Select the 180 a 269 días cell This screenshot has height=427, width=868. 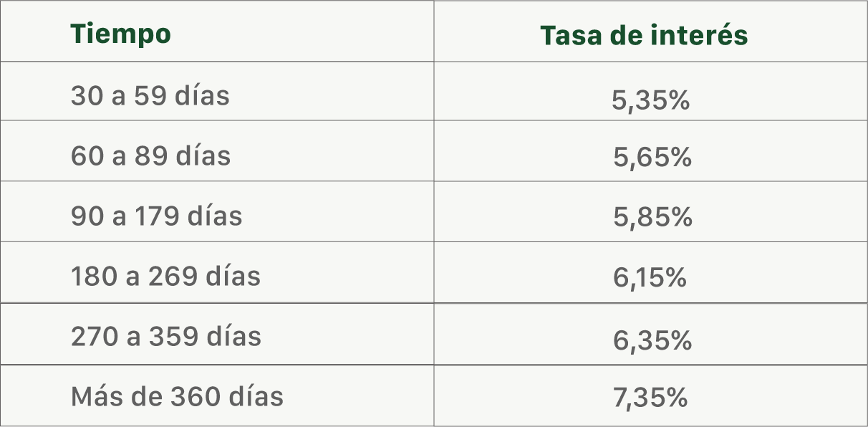point(165,276)
